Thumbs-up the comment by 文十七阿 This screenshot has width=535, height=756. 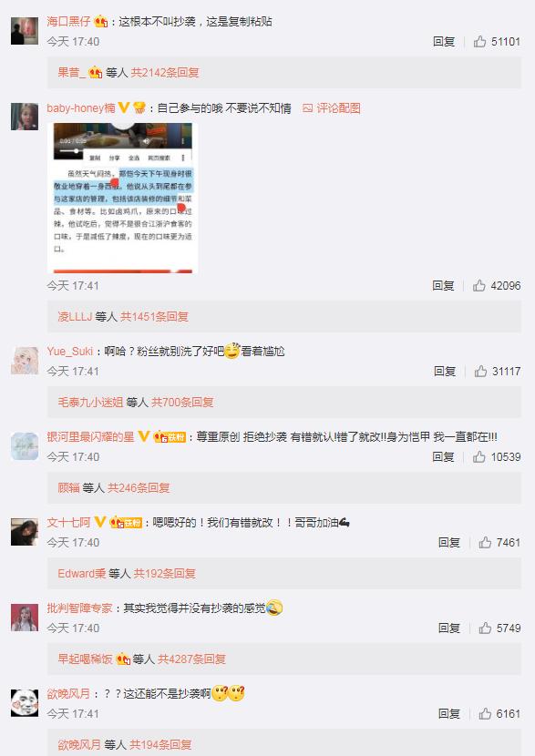click(485, 543)
